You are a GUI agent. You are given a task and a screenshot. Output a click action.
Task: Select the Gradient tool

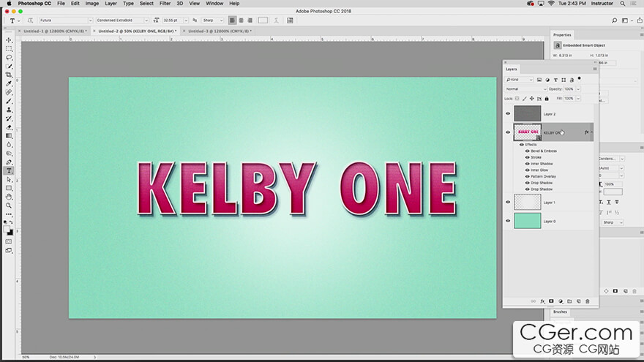9,136
